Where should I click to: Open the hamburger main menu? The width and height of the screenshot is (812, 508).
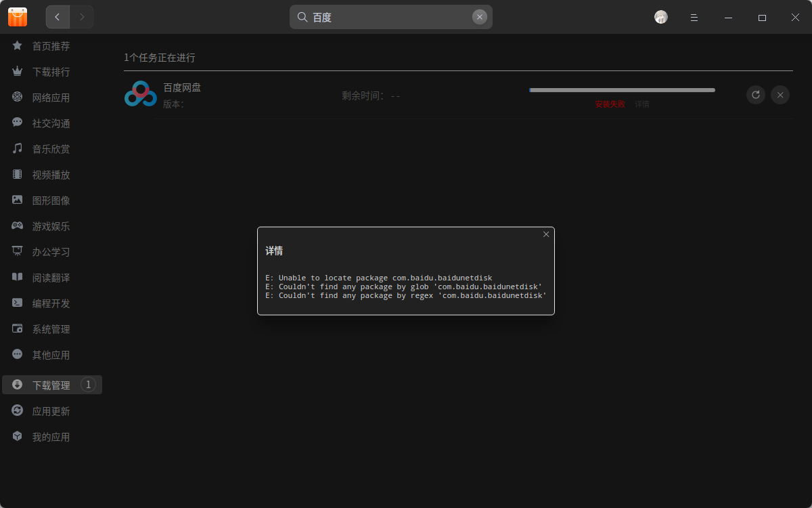(x=694, y=17)
